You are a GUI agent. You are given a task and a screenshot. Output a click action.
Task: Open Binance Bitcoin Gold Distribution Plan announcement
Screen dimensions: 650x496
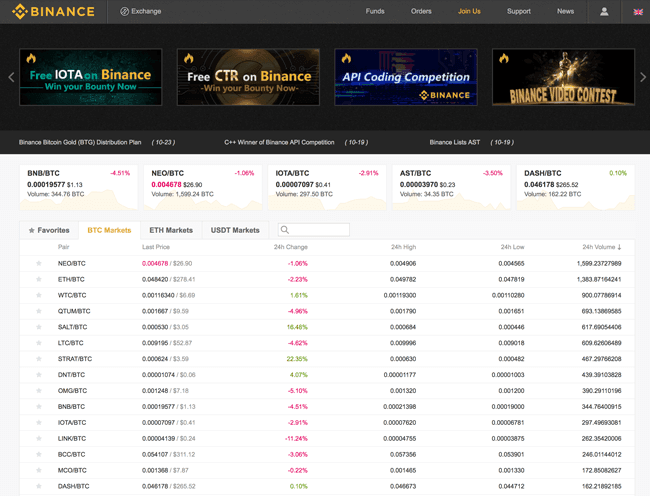[80, 143]
